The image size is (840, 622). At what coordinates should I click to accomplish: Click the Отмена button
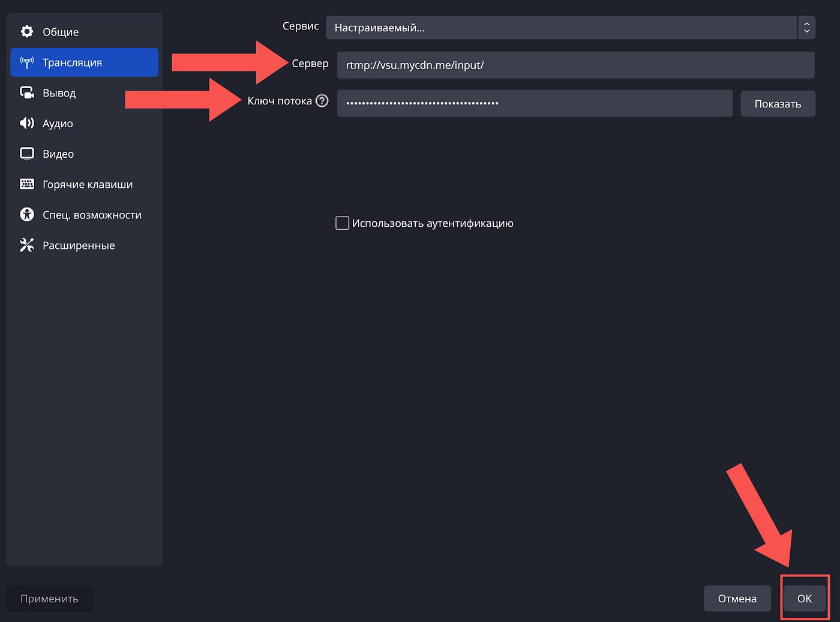pyautogui.click(x=737, y=599)
